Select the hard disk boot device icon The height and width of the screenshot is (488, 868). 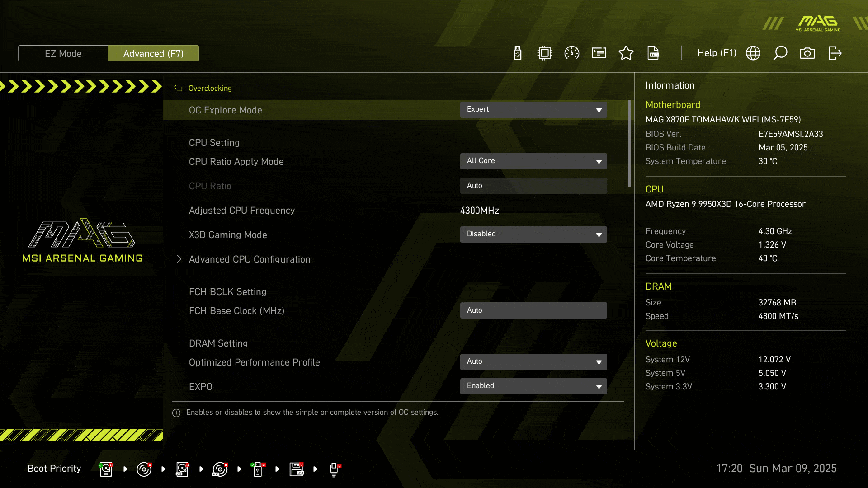pos(106,469)
